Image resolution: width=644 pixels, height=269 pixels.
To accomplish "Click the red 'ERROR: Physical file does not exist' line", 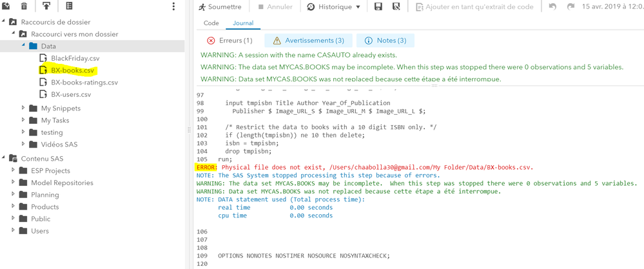I will point(365,168).
